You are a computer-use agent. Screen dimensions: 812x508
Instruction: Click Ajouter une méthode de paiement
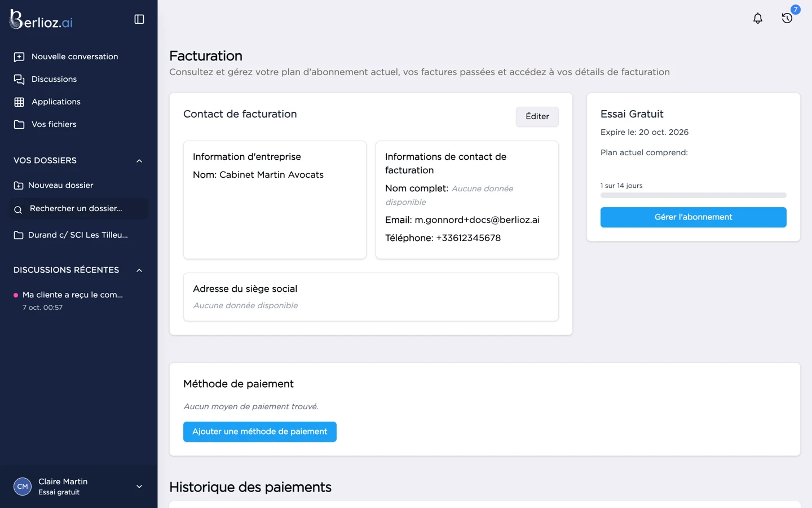(x=260, y=432)
